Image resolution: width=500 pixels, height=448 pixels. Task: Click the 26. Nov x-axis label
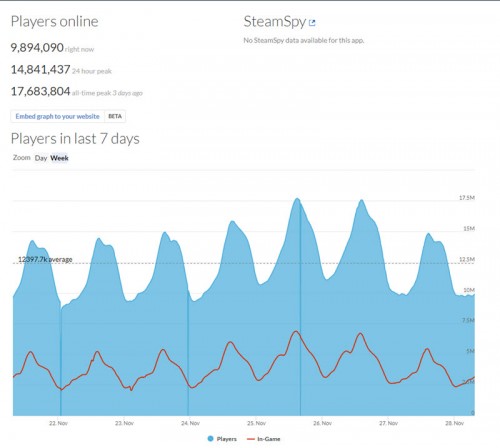pos(322,423)
